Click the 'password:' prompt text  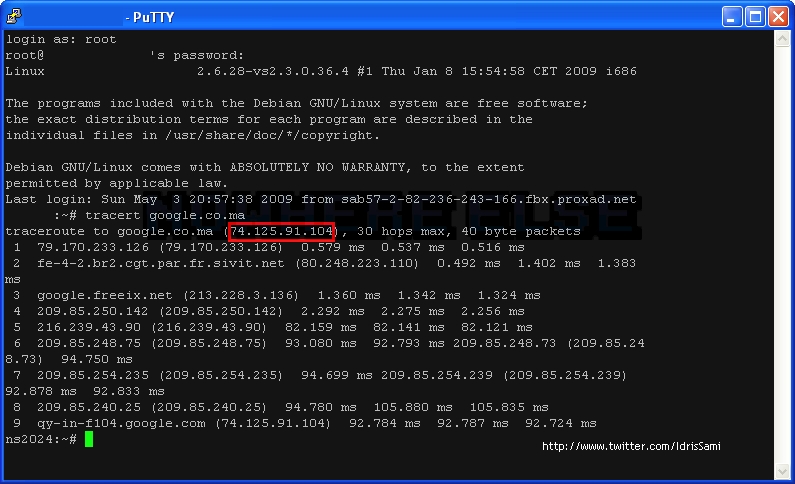[208, 56]
